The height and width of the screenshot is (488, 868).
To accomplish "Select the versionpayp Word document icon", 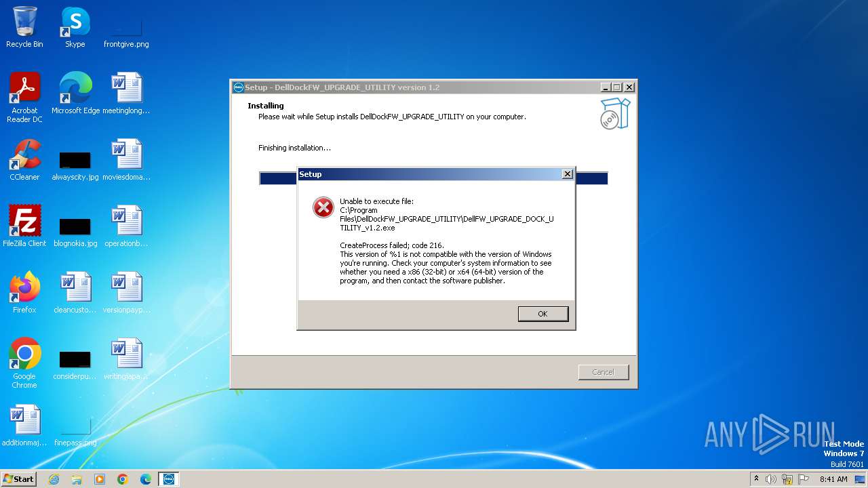I will pos(126,293).
